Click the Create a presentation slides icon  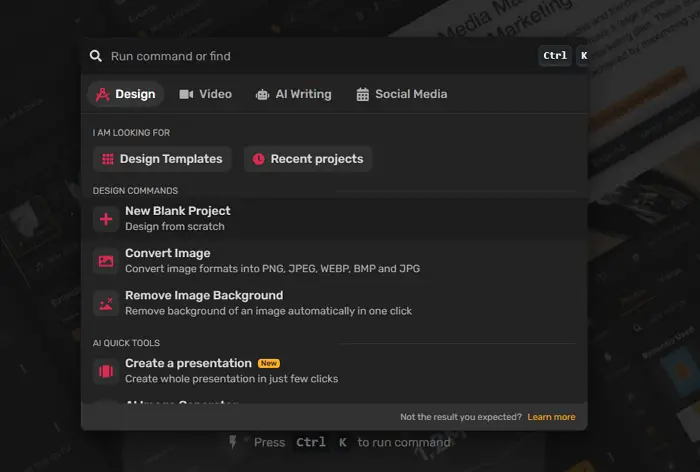(106, 371)
